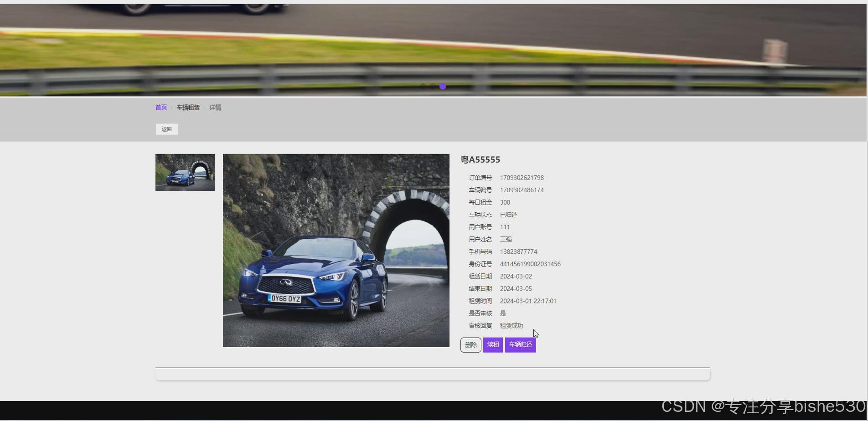
Task: Click the large blue car preview image
Action: pyautogui.click(x=336, y=250)
